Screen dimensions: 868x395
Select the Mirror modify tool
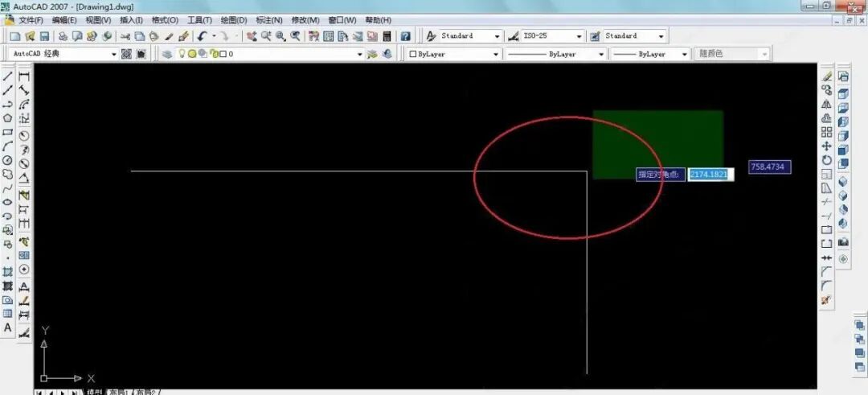pyautogui.click(x=827, y=104)
